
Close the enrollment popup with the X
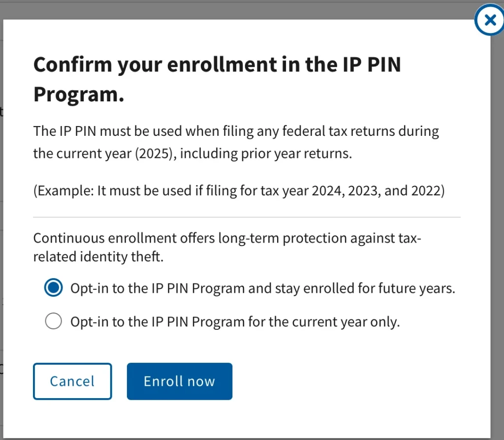click(x=489, y=20)
